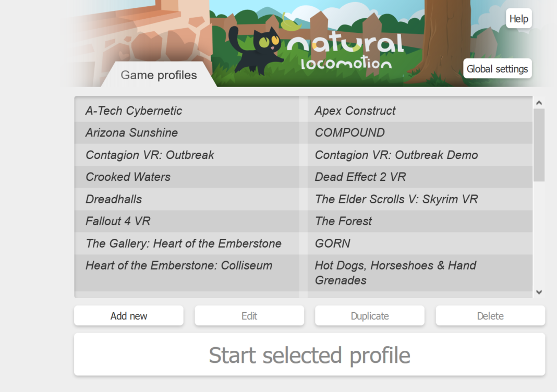This screenshot has width=557, height=392.
Task: Open Global settings
Action: pos(497,69)
